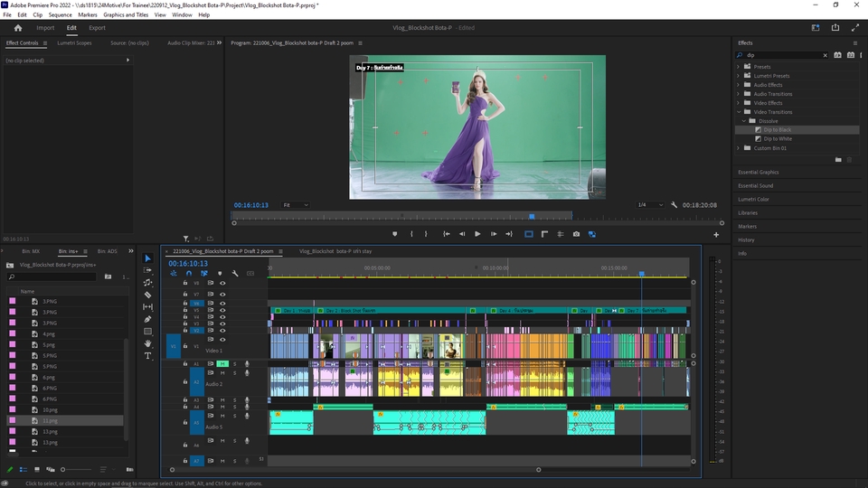This screenshot has height=488, width=868.
Task: Select the Type tool
Action: click(148, 356)
